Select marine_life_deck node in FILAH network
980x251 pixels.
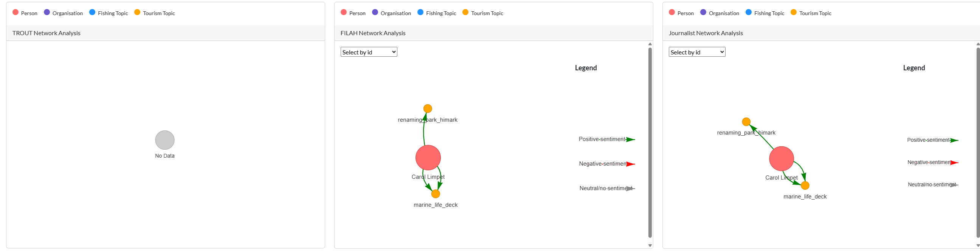pos(436,194)
